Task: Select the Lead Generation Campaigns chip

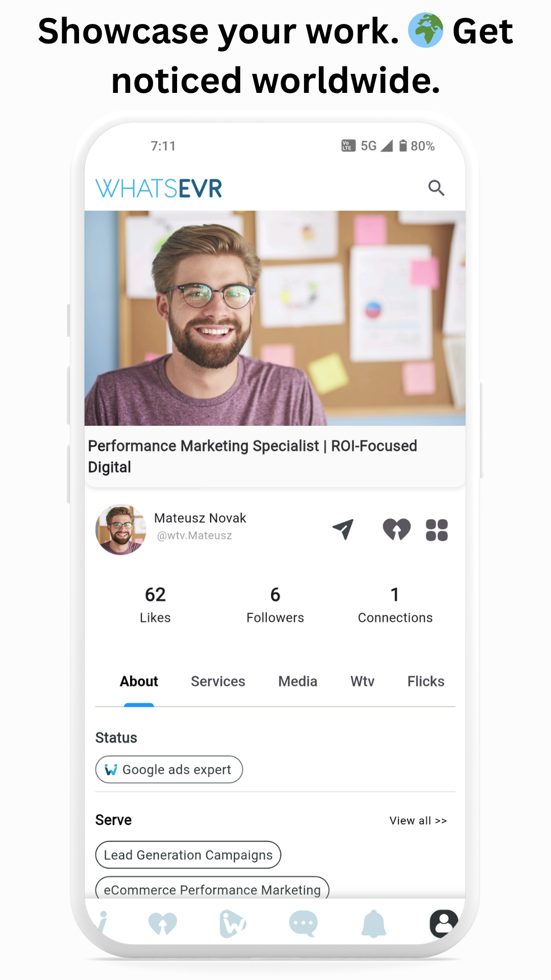Action: pyautogui.click(x=188, y=854)
